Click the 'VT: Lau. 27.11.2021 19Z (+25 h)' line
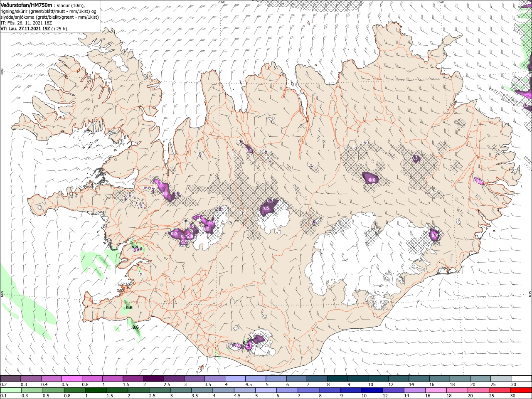The image size is (532, 399). (34, 29)
